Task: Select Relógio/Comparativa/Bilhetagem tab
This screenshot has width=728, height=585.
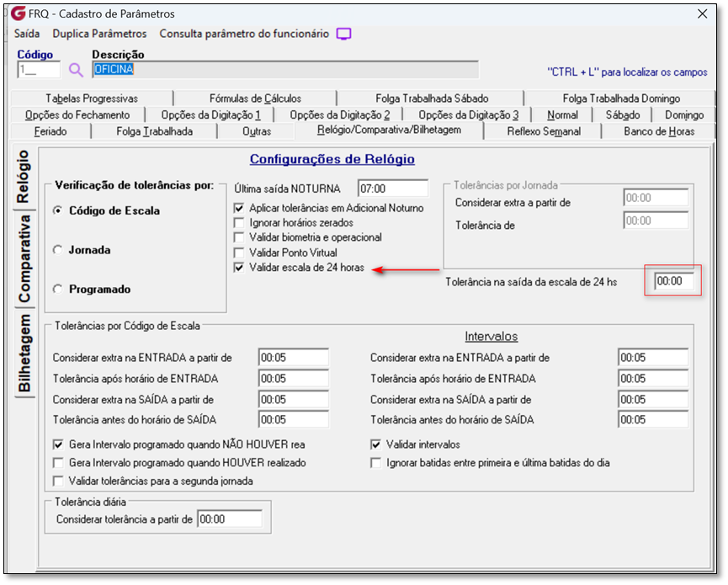Action: (389, 130)
